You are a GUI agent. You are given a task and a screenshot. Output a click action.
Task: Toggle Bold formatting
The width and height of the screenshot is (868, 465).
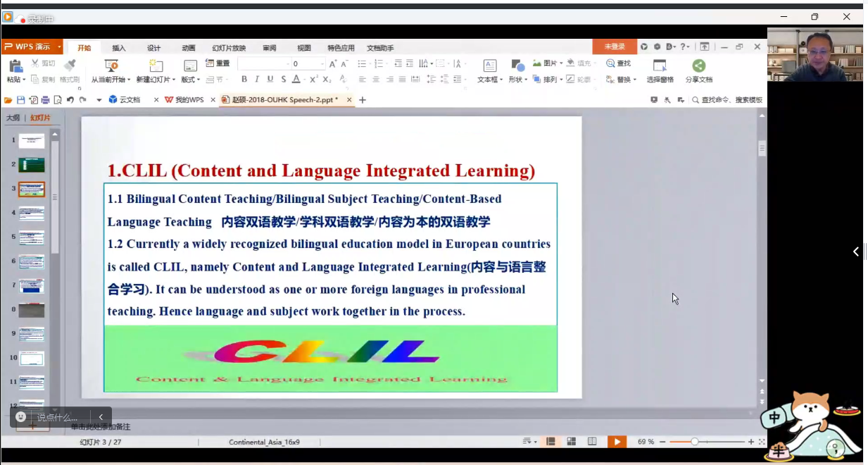[x=244, y=80]
